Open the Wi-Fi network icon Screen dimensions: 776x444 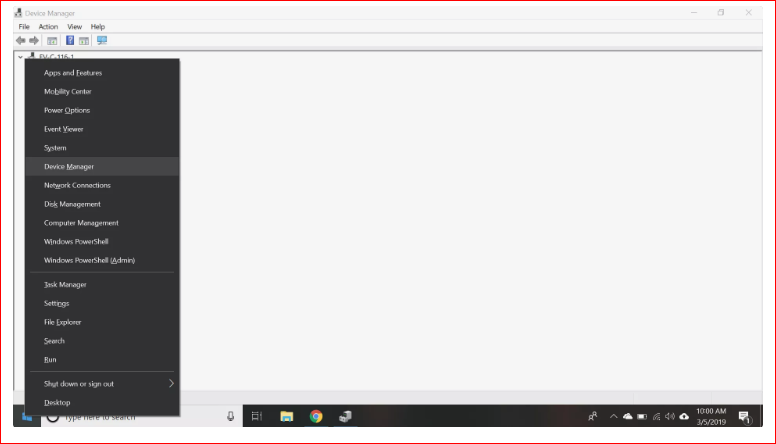point(656,417)
